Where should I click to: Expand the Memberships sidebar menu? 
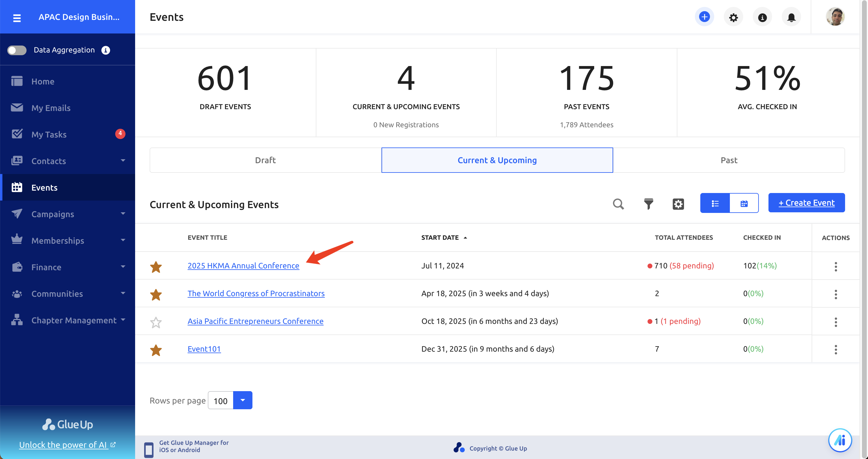[67, 240]
